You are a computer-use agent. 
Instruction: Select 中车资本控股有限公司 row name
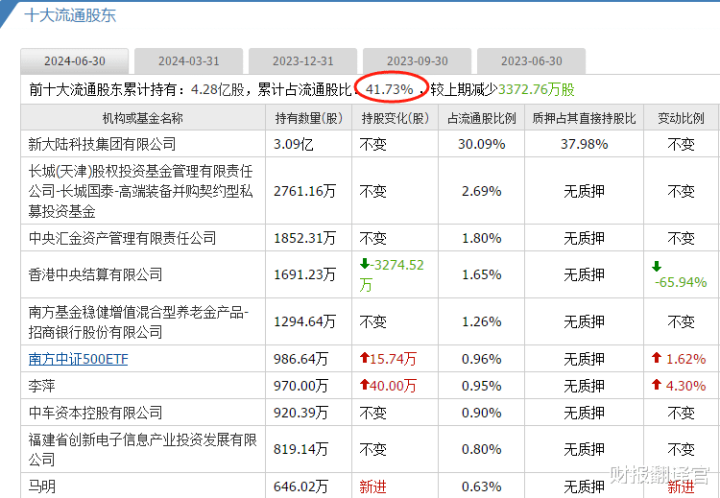96,413
